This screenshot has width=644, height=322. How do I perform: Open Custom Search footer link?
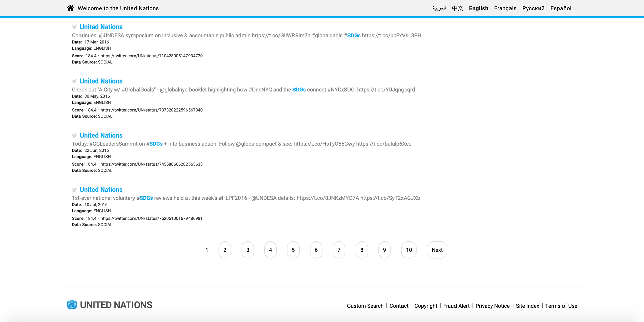365,306
